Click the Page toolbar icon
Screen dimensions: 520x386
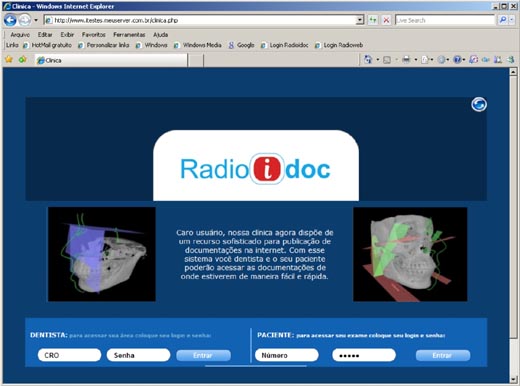424,60
